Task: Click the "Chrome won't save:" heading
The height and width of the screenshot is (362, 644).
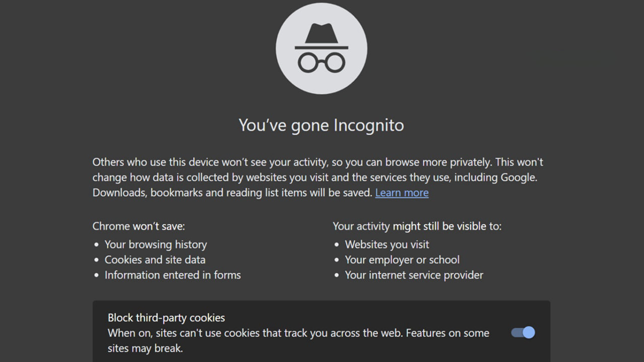Action: coord(139,226)
